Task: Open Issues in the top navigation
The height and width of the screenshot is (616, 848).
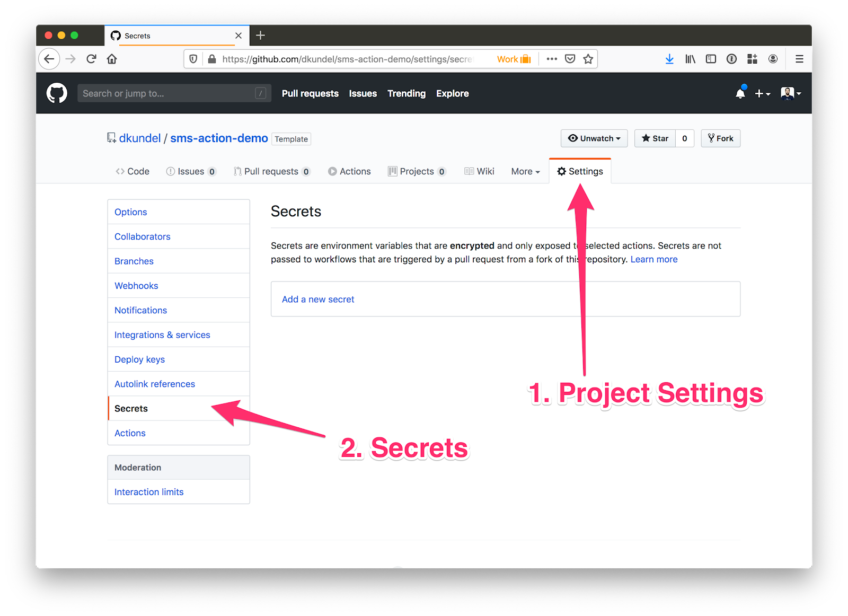Action: [363, 93]
